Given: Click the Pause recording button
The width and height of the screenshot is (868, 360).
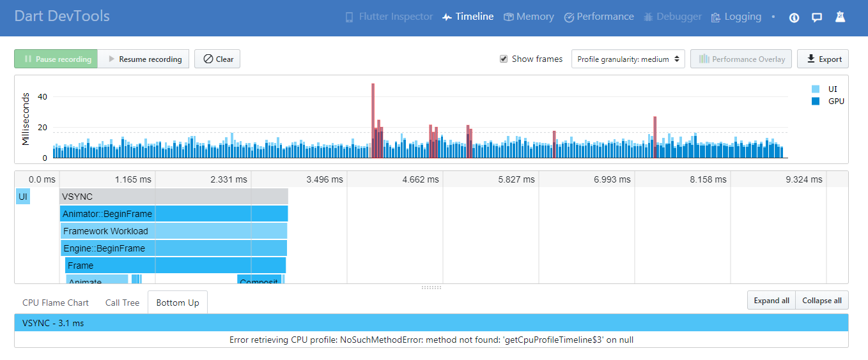Looking at the screenshot, I should (56, 59).
